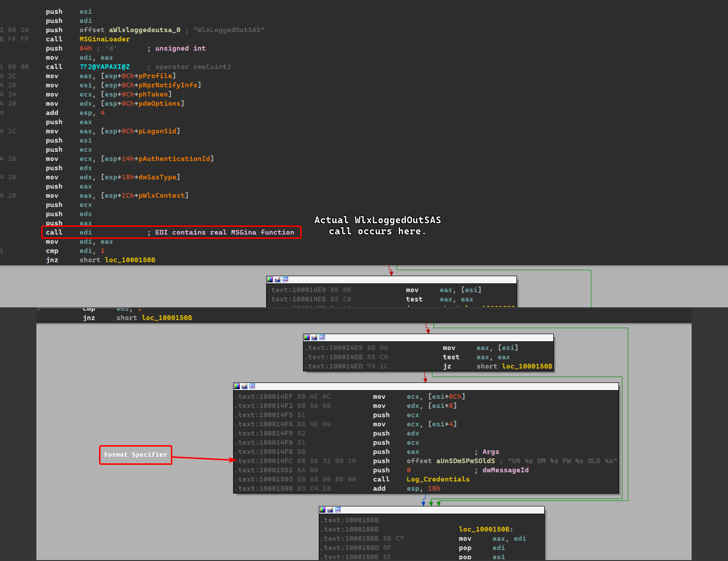Click the group nodes icon on loc_1000150B block
This screenshot has height=561, width=728.
click(x=338, y=510)
